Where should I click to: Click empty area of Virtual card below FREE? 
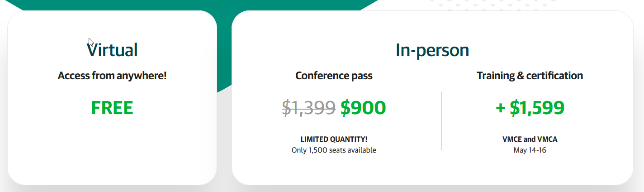click(112, 149)
